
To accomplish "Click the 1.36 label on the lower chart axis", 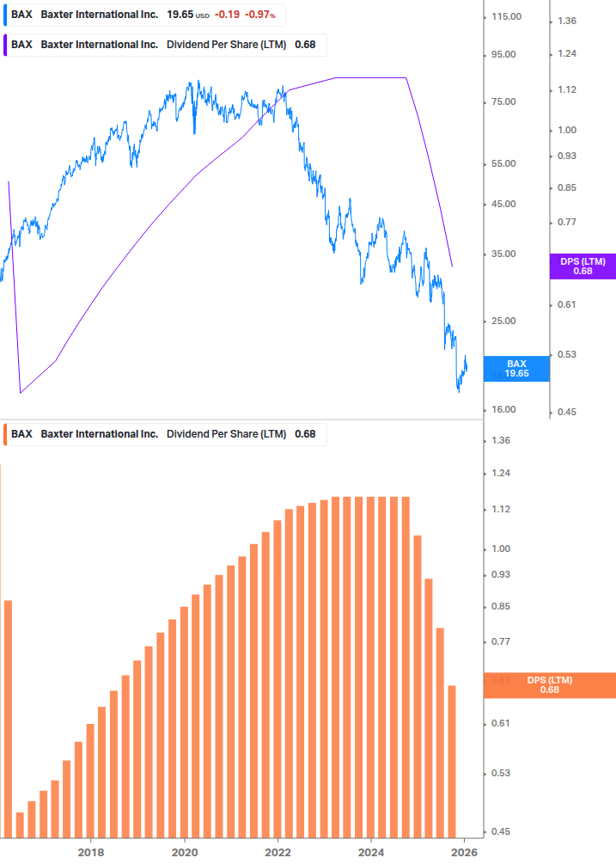I will point(501,440).
